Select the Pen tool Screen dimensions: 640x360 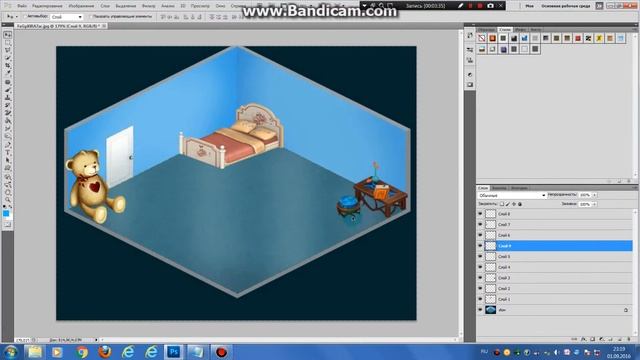(7, 144)
